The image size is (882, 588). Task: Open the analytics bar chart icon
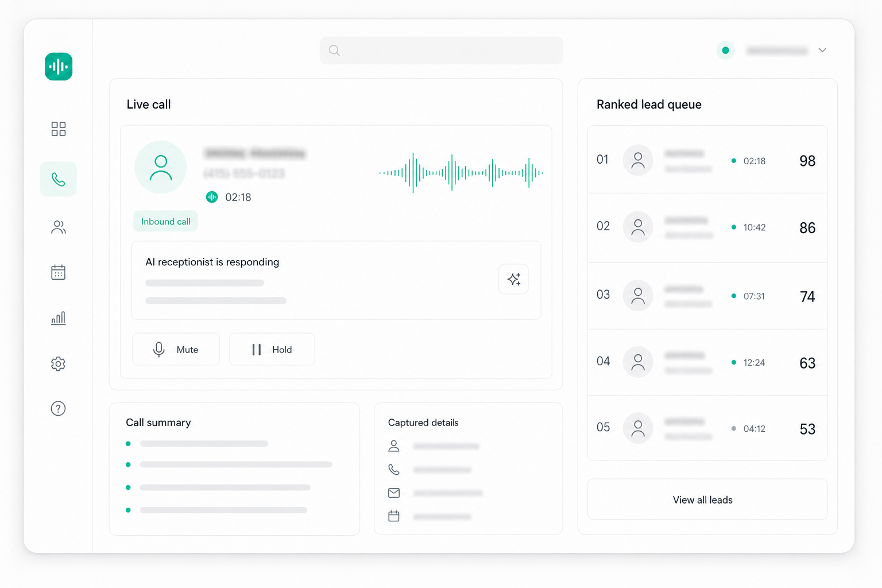(x=59, y=318)
